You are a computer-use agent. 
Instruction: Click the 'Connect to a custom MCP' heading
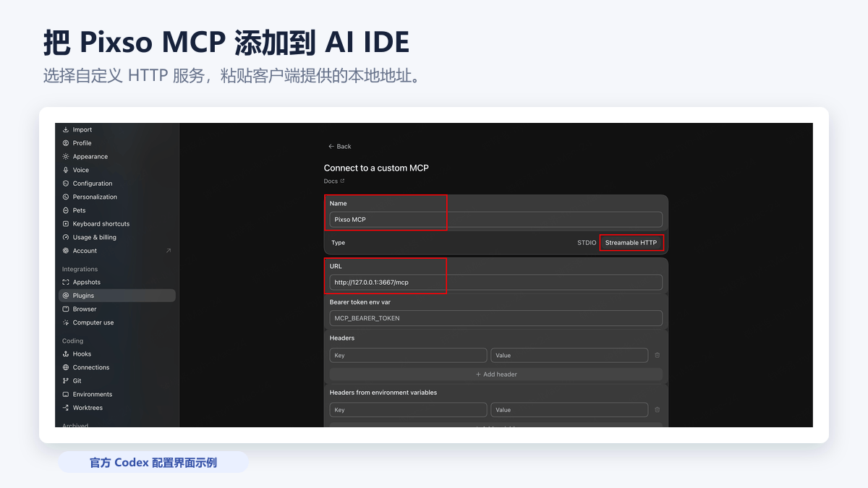(376, 168)
